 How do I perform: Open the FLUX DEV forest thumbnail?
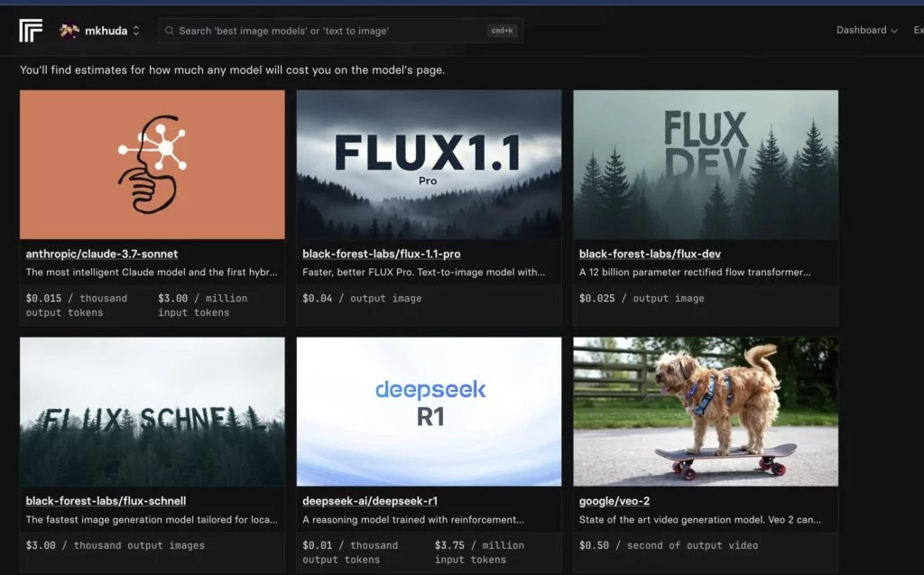click(x=705, y=164)
